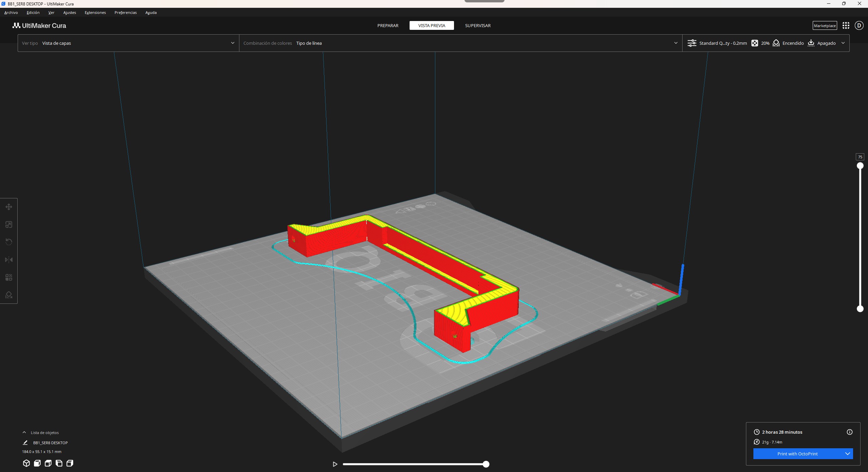This screenshot has width=868, height=472.
Task: Switch to top view cube icon
Action: (x=48, y=463)
